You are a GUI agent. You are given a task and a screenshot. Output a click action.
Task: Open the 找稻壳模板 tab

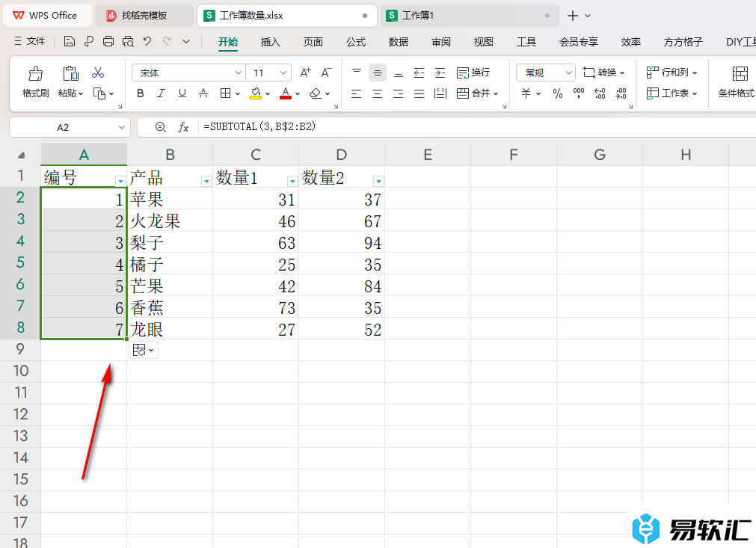144,16
